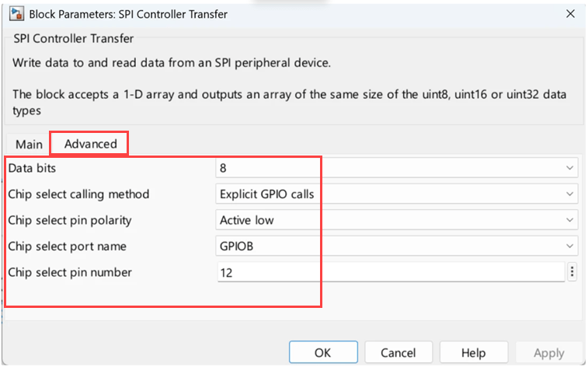Click the Chip select pin number label

pos(69,272)
